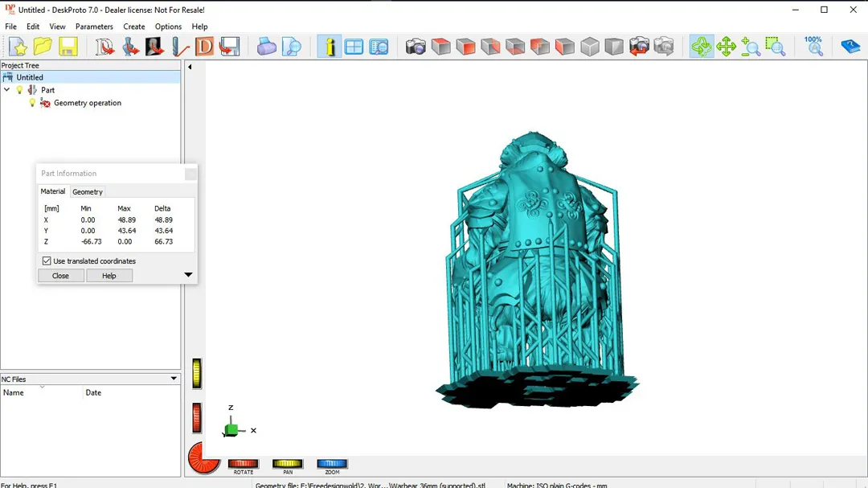Image resolution: width=868 pixels, height=488 pixels.
Task: Sort NC files by Name column
Action: click(42, 392)
